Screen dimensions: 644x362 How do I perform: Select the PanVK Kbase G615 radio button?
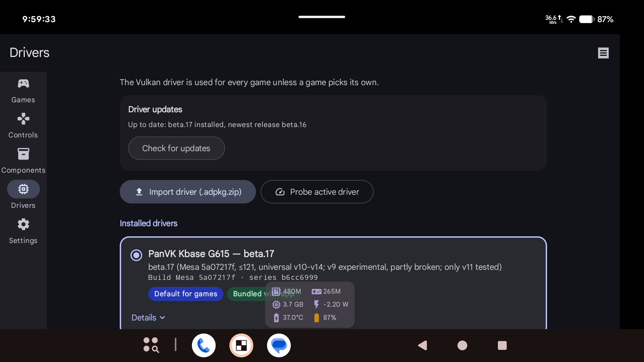click(x=136, y=255)
